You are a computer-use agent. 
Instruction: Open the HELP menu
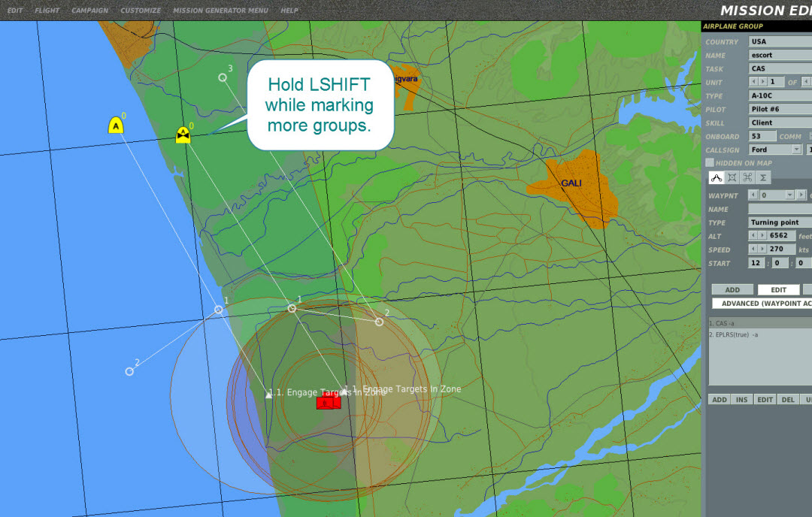tap(289, 11)
